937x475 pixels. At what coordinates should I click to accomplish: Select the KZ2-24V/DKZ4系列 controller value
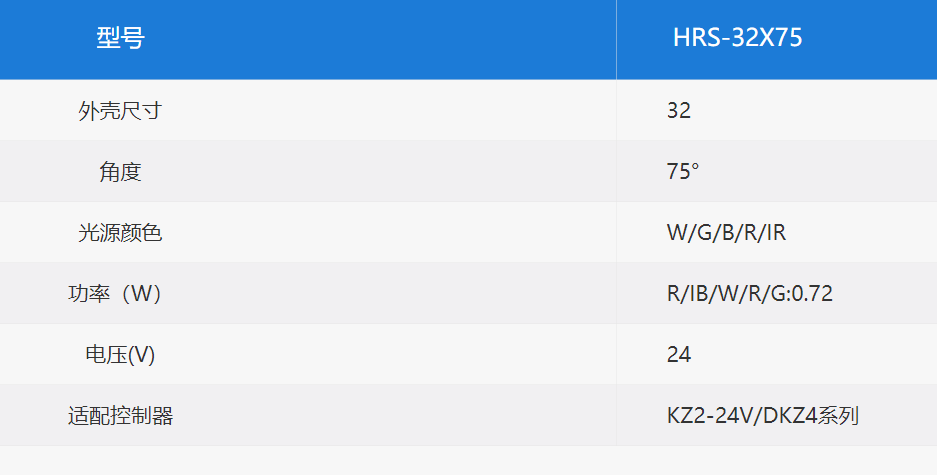(763, 415)
